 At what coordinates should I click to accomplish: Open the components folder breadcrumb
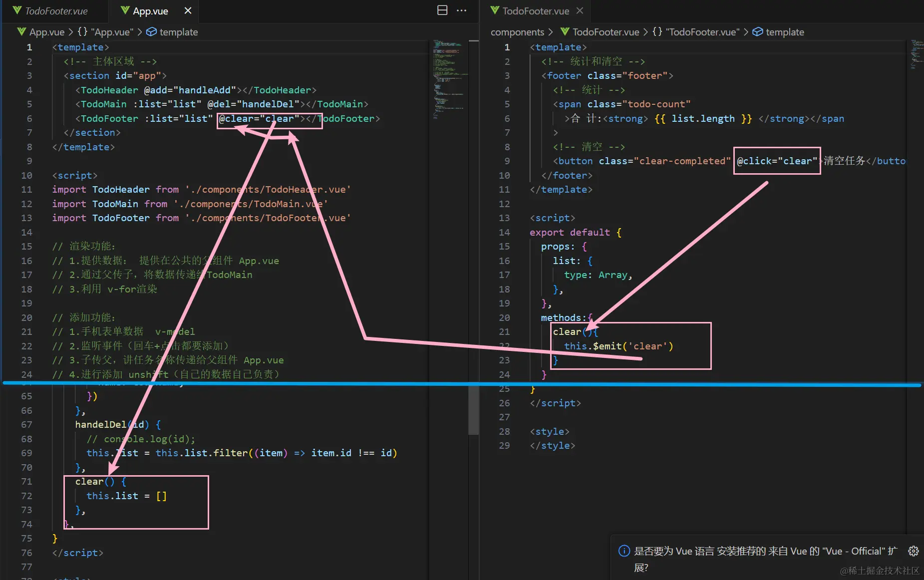(x=517, y=32)
